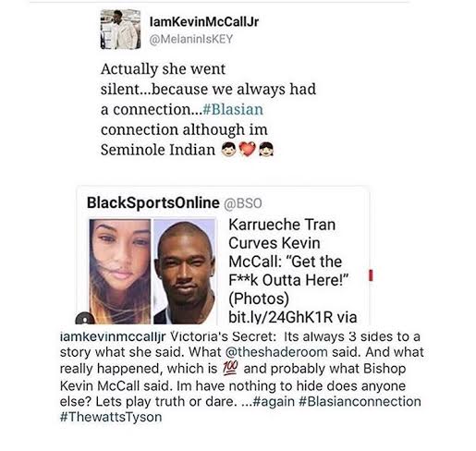Open the bit.ly/24GhK1R link

pos(280,317)
